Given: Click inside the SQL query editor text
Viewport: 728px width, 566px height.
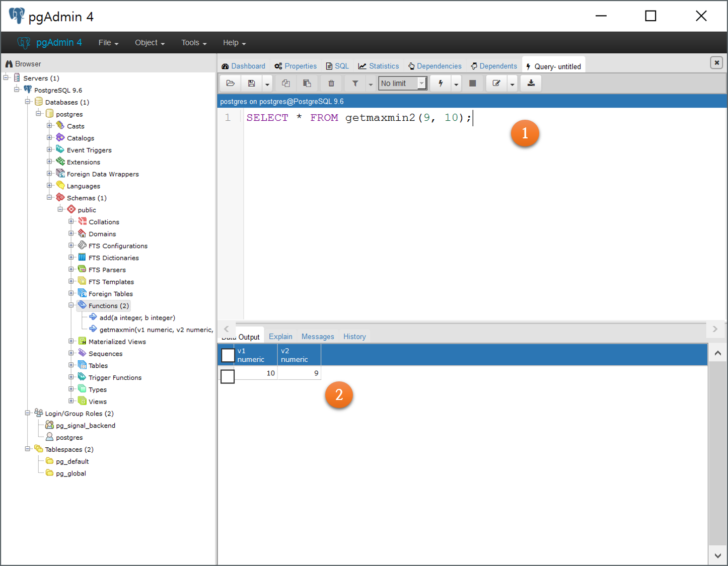Looking at the screenshot, I should tap(359, 118).
